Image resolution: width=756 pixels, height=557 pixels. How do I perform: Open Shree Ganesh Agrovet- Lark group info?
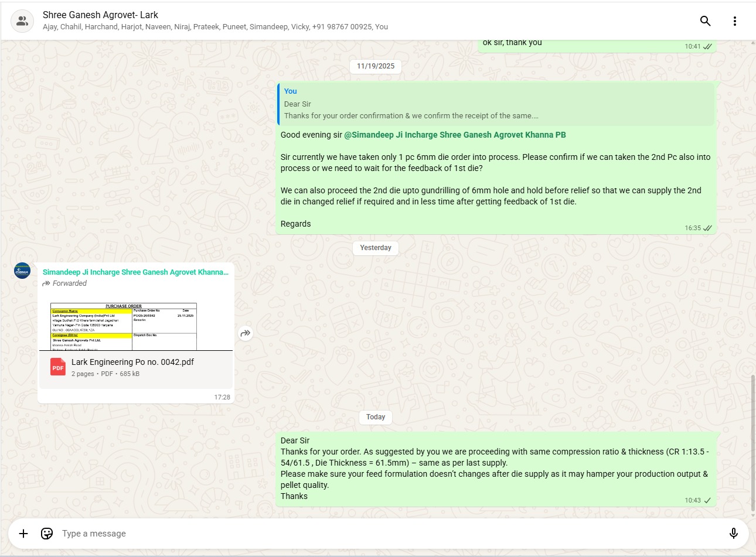pos(100,15)
